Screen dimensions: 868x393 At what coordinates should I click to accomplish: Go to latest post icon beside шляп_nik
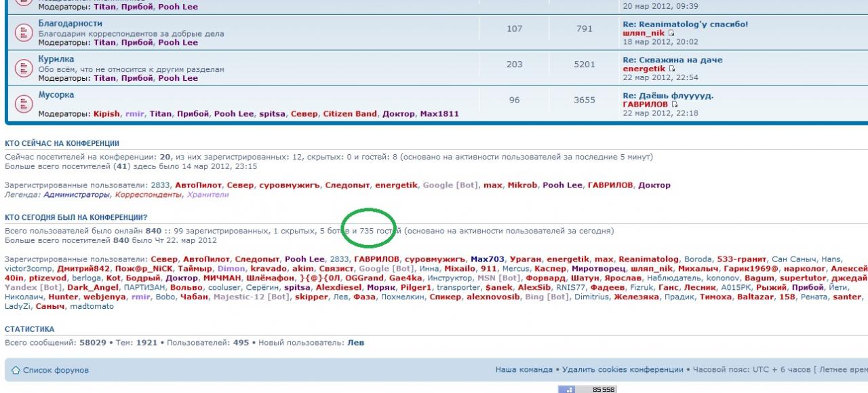671,33
